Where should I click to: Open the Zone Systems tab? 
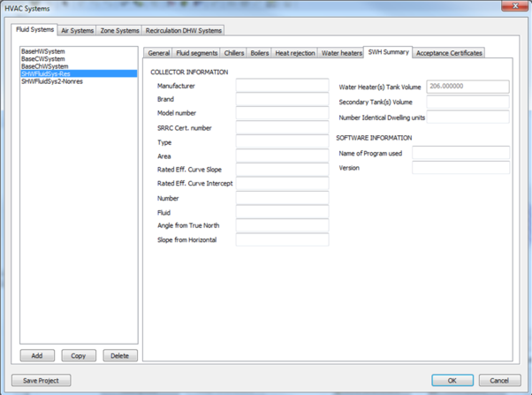pyautogui.click(x=119, y=30)
